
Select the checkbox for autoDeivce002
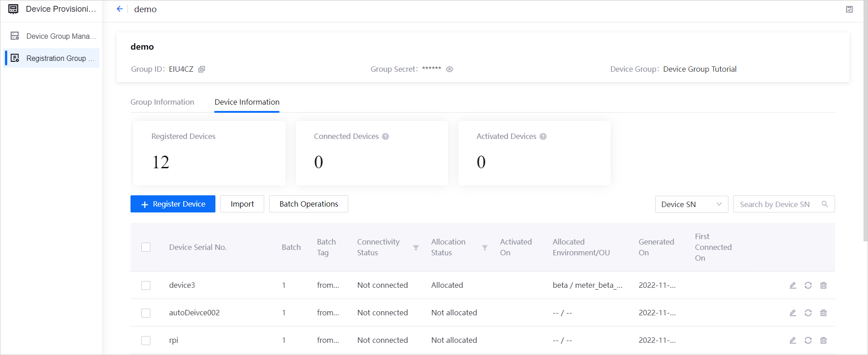pyautogui.click(x=146, y=313)
